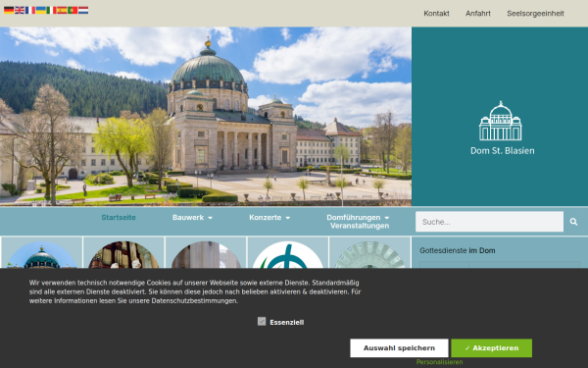
Task: Click the Dom St. Blasien title text
Action: (x=503, y=150)
